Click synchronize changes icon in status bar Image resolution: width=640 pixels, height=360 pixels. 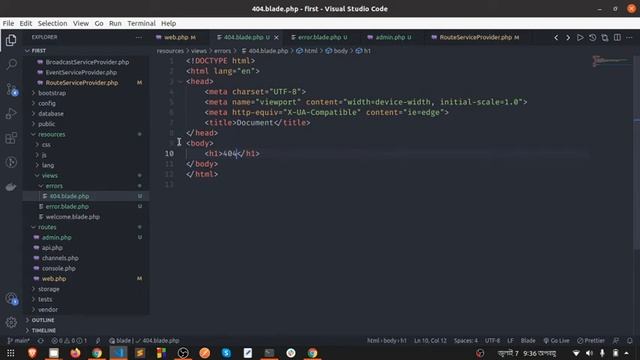click(41, 340)
